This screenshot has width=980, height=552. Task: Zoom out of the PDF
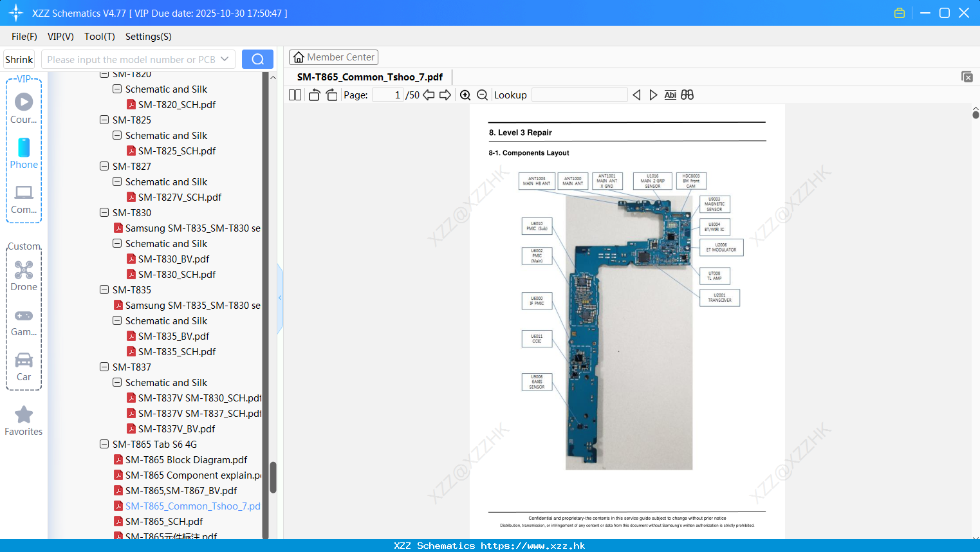pyautogui.click(x=482, y=95)
